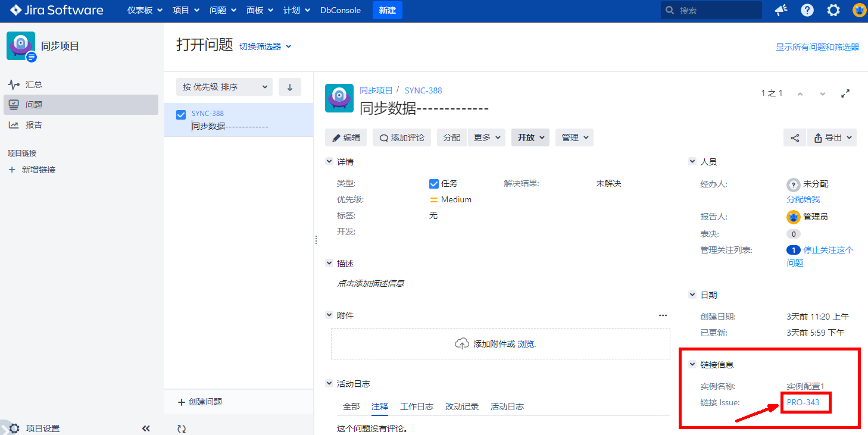
Task: Refresh the issue list results
Action: (x=182, y=428)
